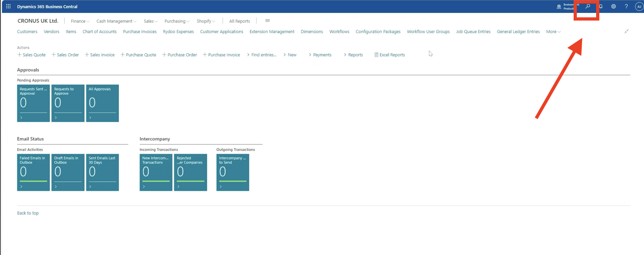
Task: Expand the New action group
Action: tap(290, 55)
